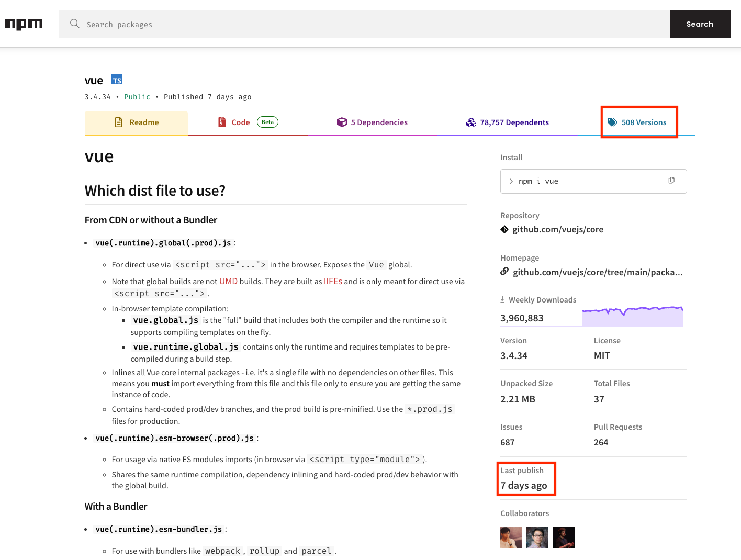Follow the UMD link in the readme
The height and width of the screenshot is (560, 741).
[228, 282]
